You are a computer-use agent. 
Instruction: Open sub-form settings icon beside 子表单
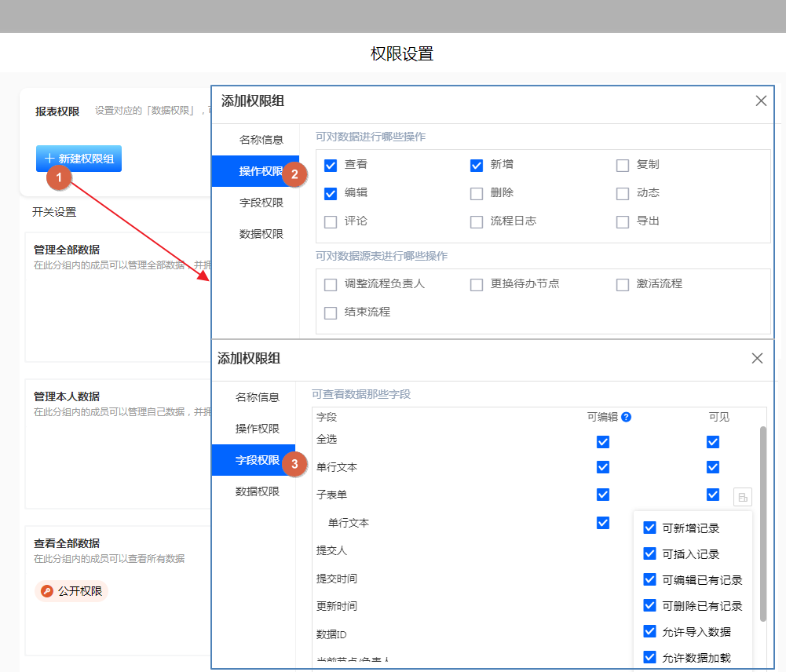click(742, 496)
